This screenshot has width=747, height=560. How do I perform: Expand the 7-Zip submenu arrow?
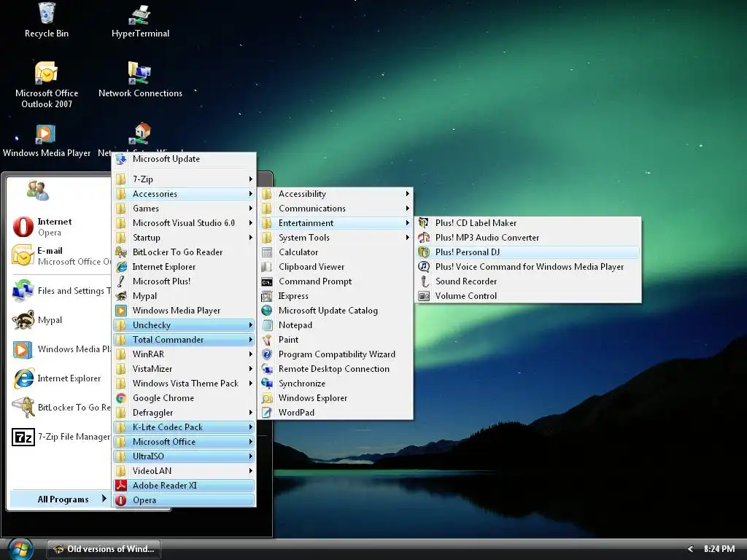[x=251, y=179]
